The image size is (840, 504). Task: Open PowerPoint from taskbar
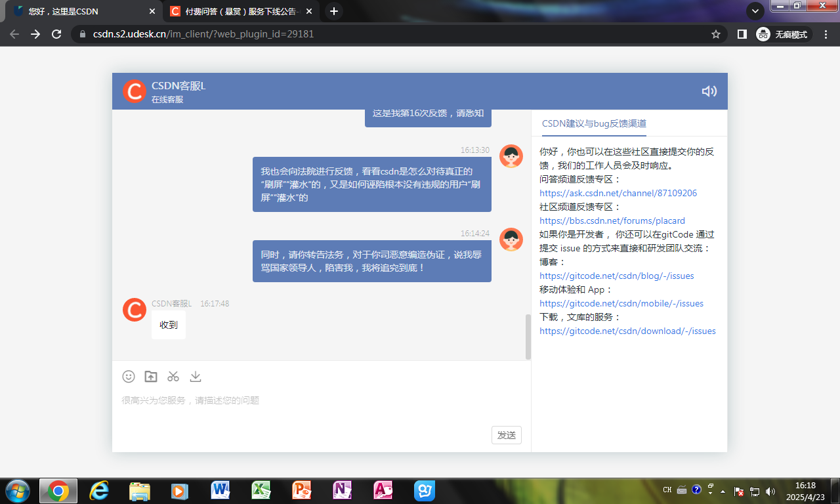[301, 491]
